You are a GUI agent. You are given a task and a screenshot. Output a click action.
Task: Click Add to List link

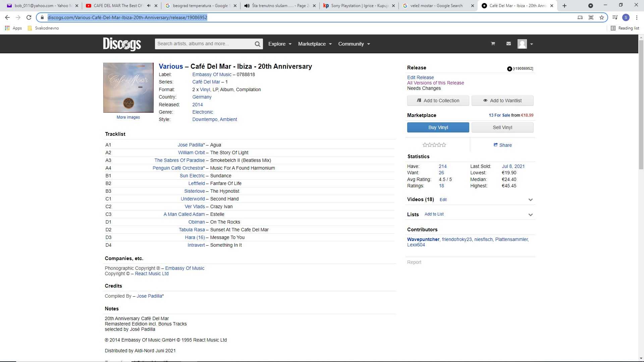click(434, 214)
